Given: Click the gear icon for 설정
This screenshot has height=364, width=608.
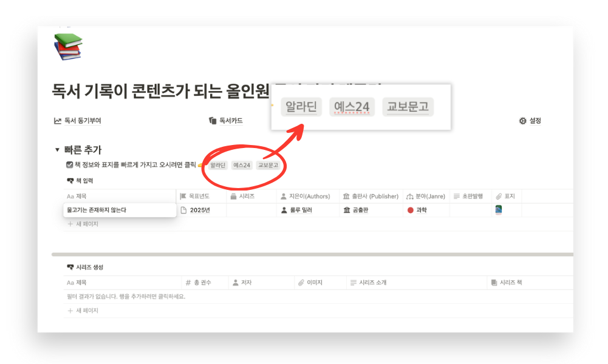Looking at the screenshot, I should coord(523,121).
